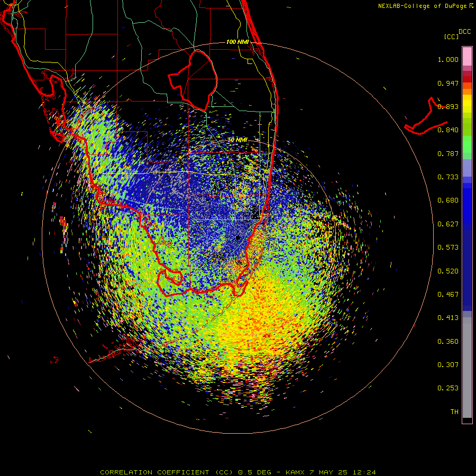Viewport: 476px width, 476px height.
Task: Click the 0.413 colorbar label
Action: pyautogui.click(x=448, y=318)
